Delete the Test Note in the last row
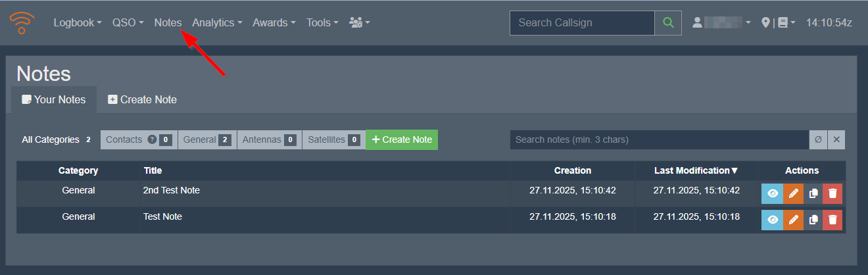The width and height of the screenshot is (868, 275). point(832,220)
